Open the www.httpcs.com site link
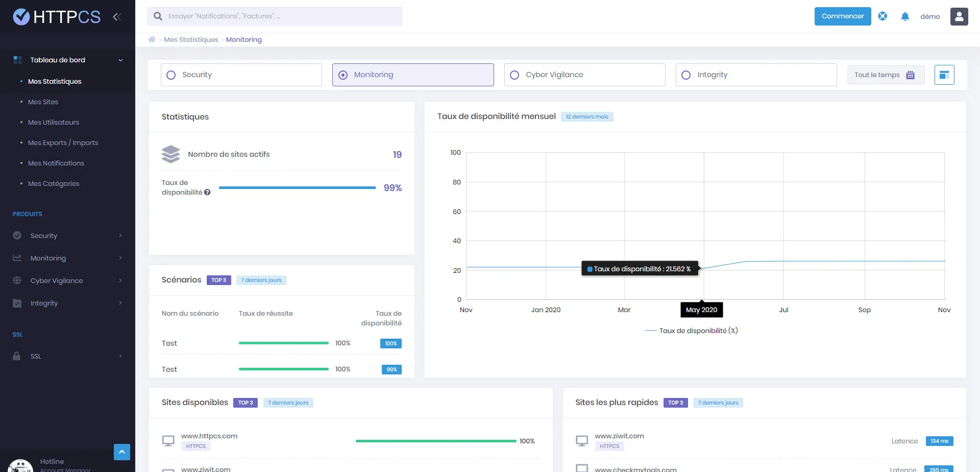Viewport: 980px width, 472px height. [x=209, y=435]
